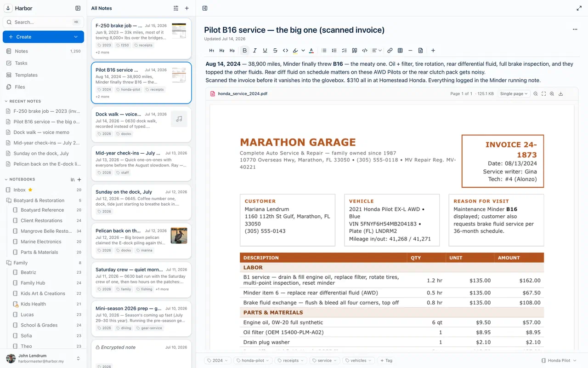
Task: Open the text alignment dropdown
Action: pos(377,51)
